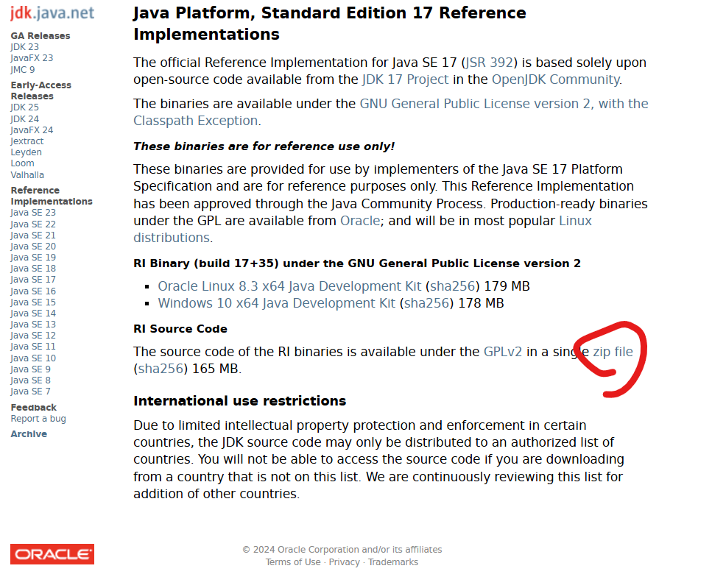Open JDK 24 early-access page

(24, 119)
